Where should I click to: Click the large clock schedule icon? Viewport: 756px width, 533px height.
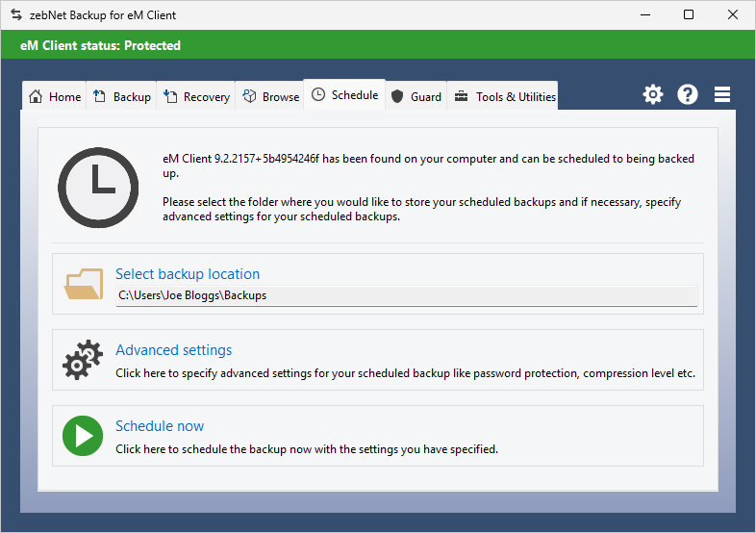coord(98,187)
